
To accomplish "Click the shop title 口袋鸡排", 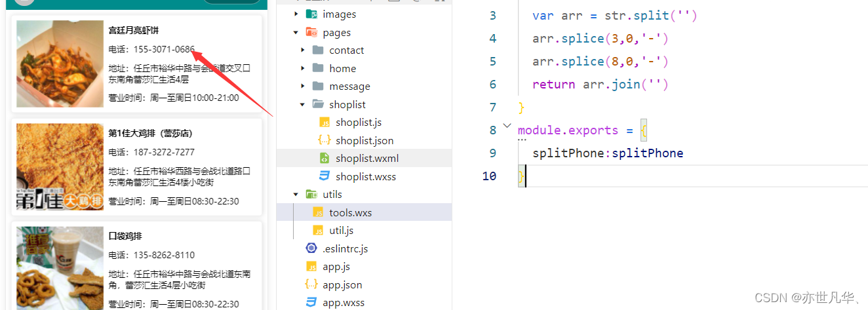I will pyautogui.click(x=125, y=236).
